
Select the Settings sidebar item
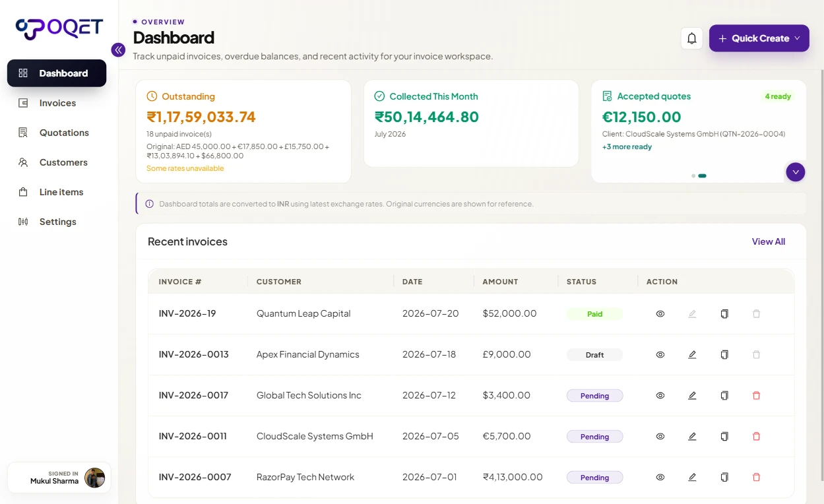pyautogui.click(x=57, y=222)
